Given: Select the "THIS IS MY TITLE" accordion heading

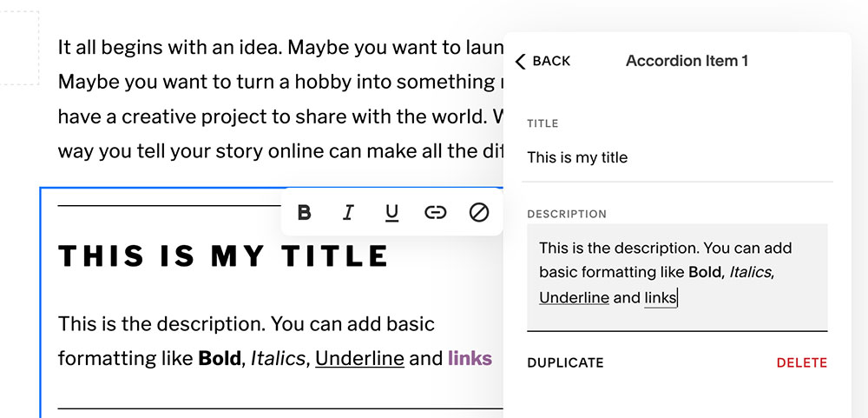Looking at the screenshot, I should click(x=223, y=256).
